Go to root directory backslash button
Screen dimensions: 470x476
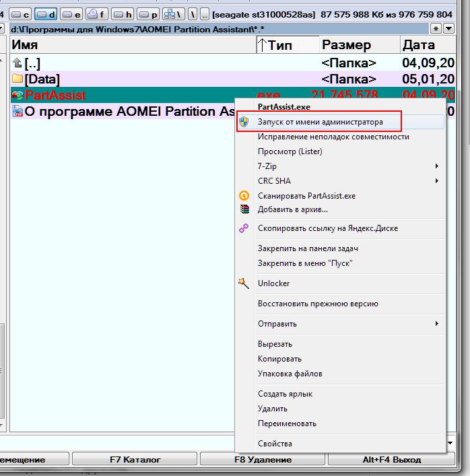[x=193, y=14]
